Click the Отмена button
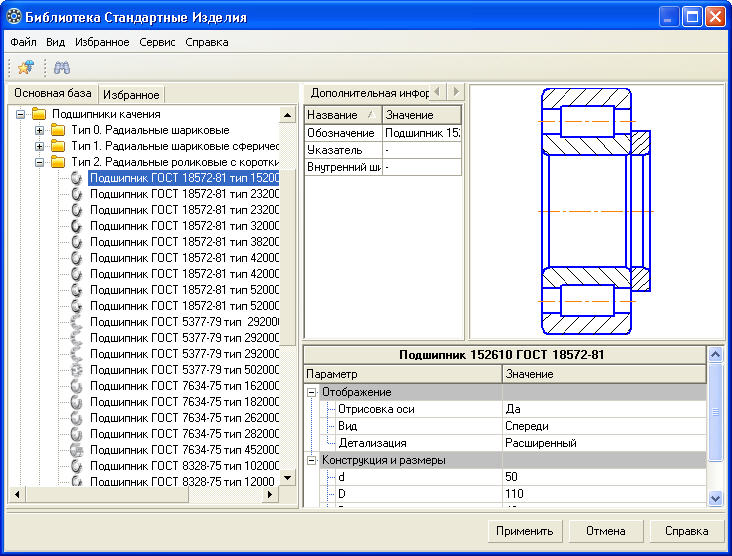The width and height of the screenshot is (732, 556). click(x=606, y=531)
